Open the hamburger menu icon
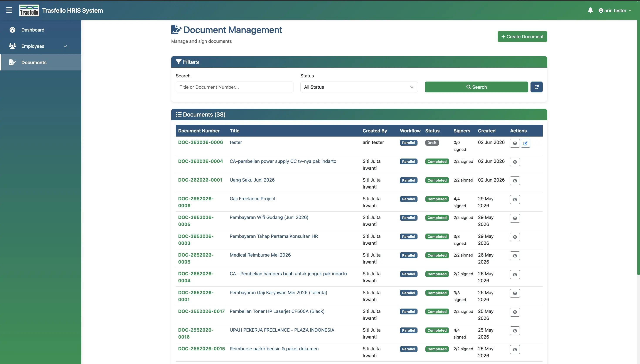 click(9, 10)
